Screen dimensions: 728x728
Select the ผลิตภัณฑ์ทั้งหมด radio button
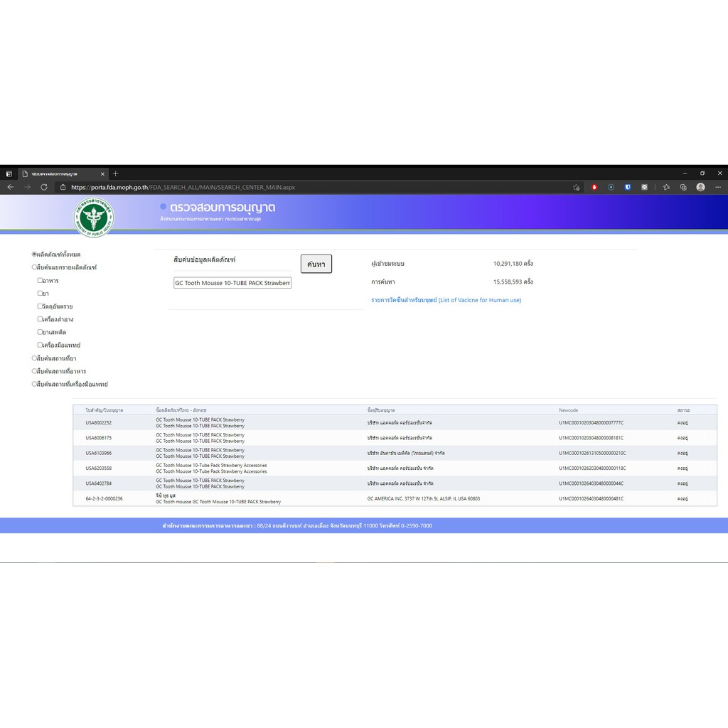coord(34,254)
